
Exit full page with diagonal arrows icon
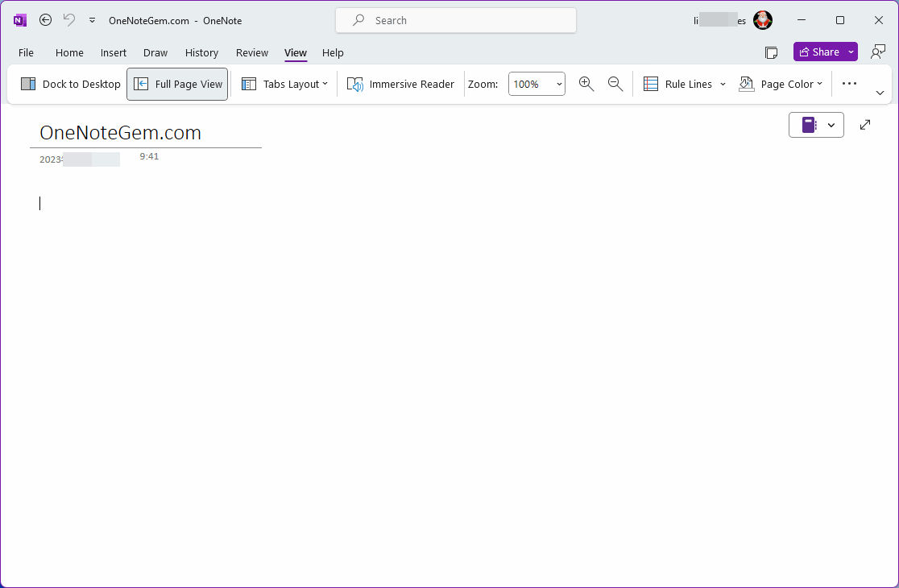[x=865, y=124]
